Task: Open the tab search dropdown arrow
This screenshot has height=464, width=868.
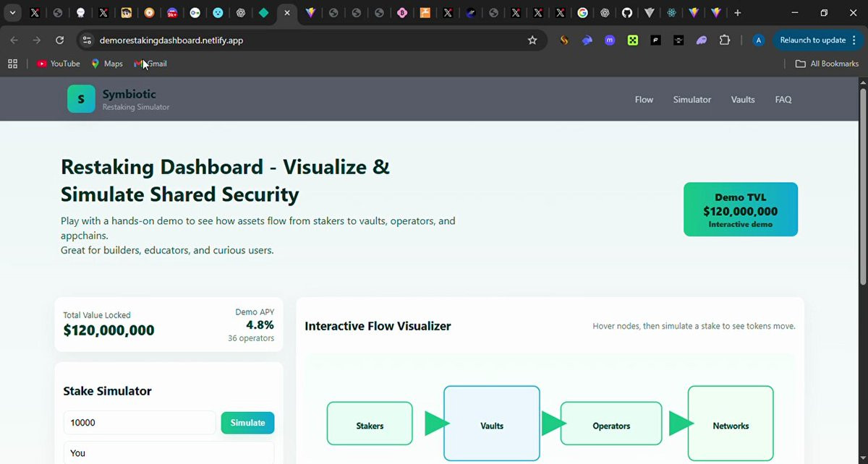Action: (12, 13)
